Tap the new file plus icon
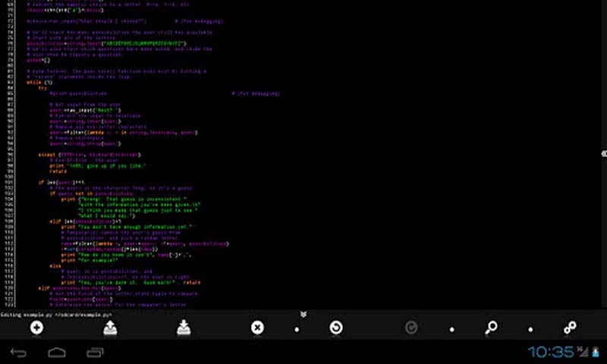 click(x=36, y=328)
